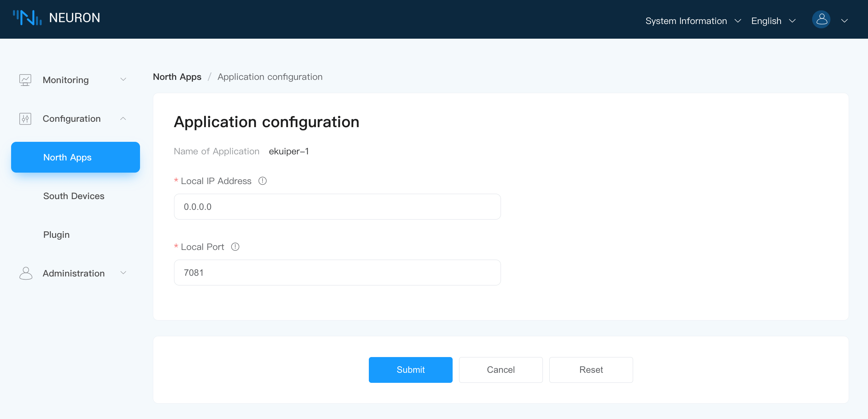
Task: Open the System Information dropdown
Action: click(693, 21)
